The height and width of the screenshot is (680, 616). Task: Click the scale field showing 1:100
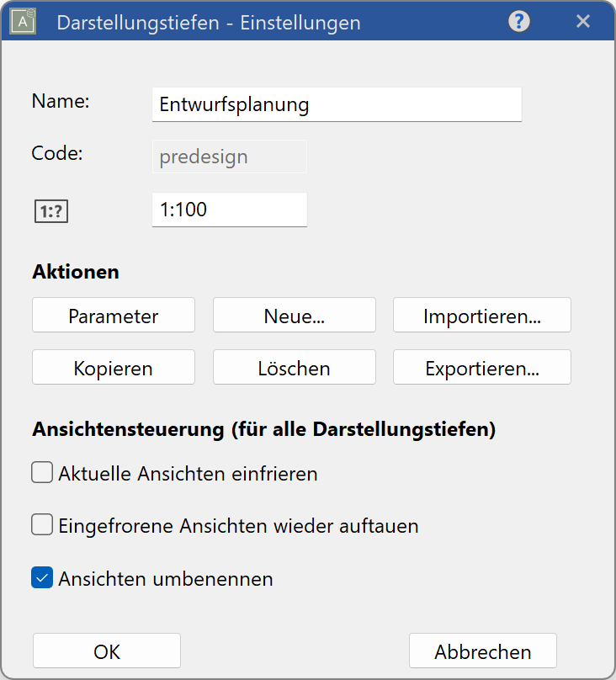(x=229, y=210)
